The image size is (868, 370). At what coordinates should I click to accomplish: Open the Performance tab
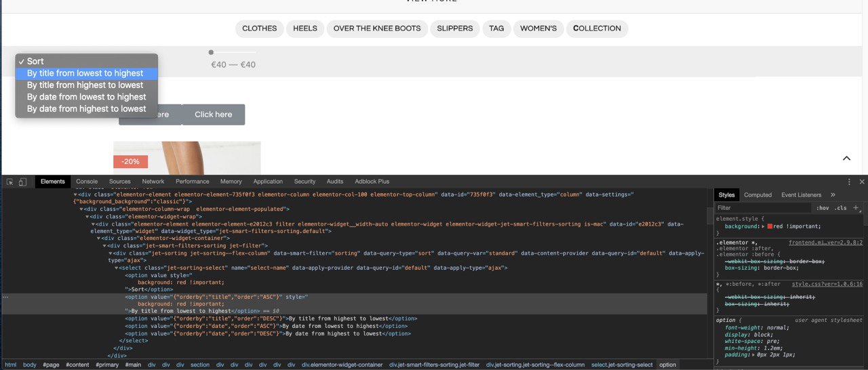193,182
